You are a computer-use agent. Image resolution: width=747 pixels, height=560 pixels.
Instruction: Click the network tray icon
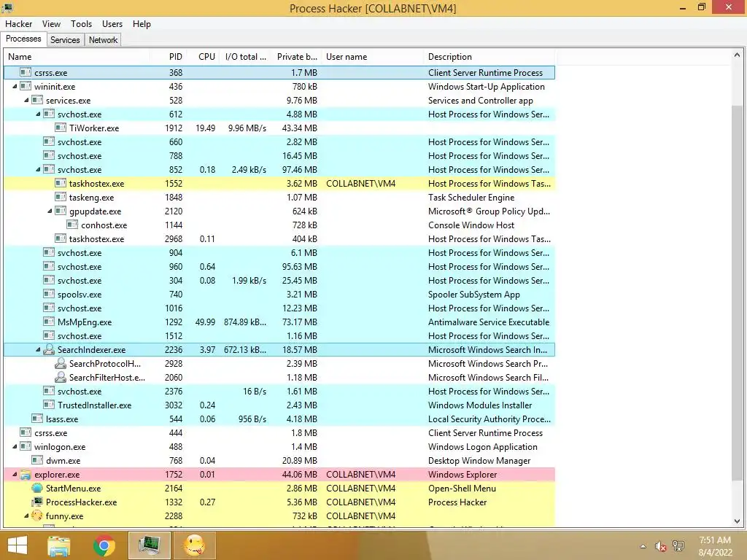[x=678, y=546]
